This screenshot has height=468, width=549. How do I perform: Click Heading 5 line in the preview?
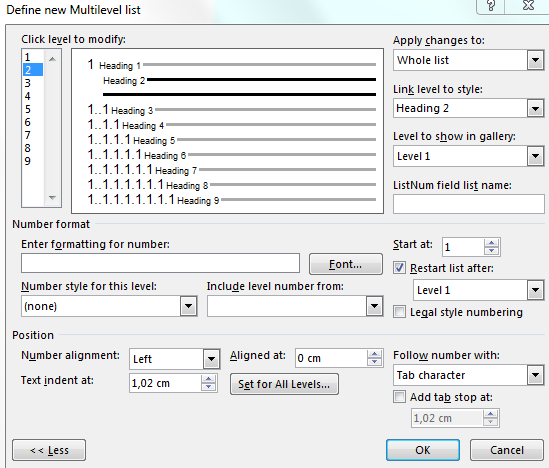tap(231, 140)
